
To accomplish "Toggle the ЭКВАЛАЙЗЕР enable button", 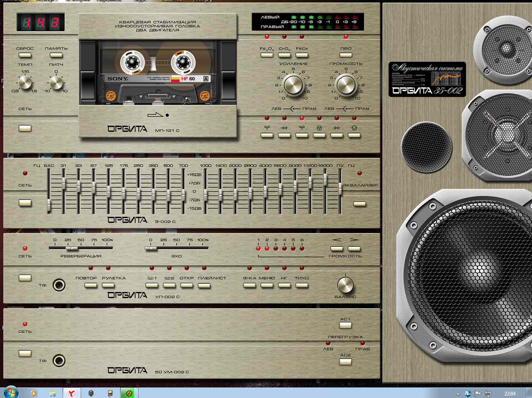I will [x=360, y=204].
